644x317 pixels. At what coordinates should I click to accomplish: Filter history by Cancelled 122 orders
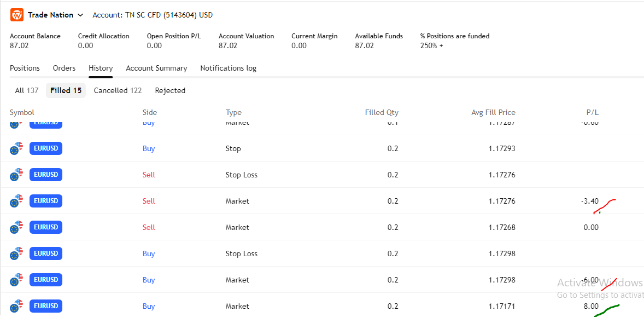pos(118,90)
